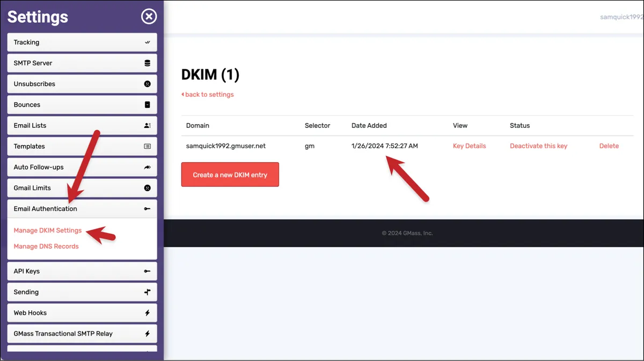
Task: Open Manage DKIM Settings link
Action: (48, 230)
